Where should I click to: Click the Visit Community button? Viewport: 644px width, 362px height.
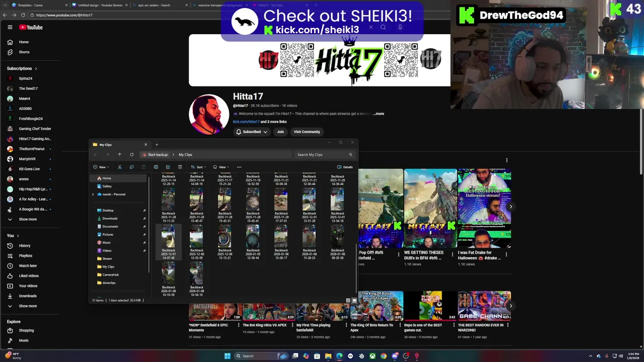point(307,132)
